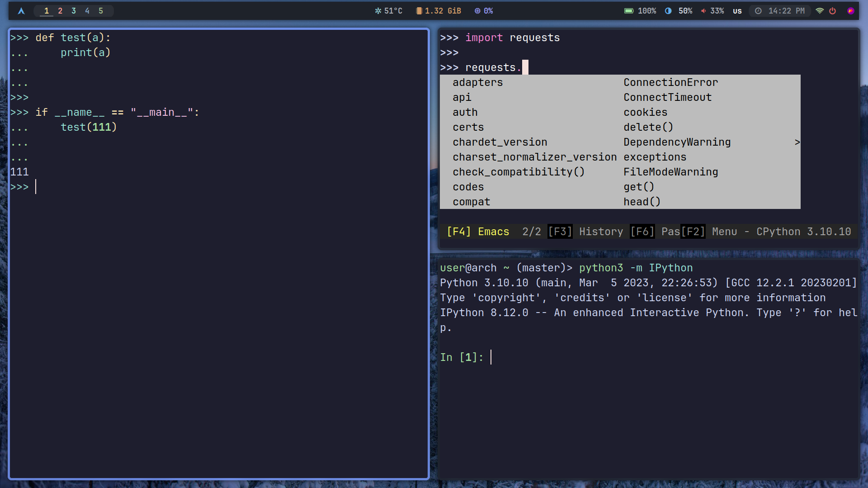Select 'check_compatibility()' completion entry
Viewport: 868px width, 488px height.
[x=519, y=172]
